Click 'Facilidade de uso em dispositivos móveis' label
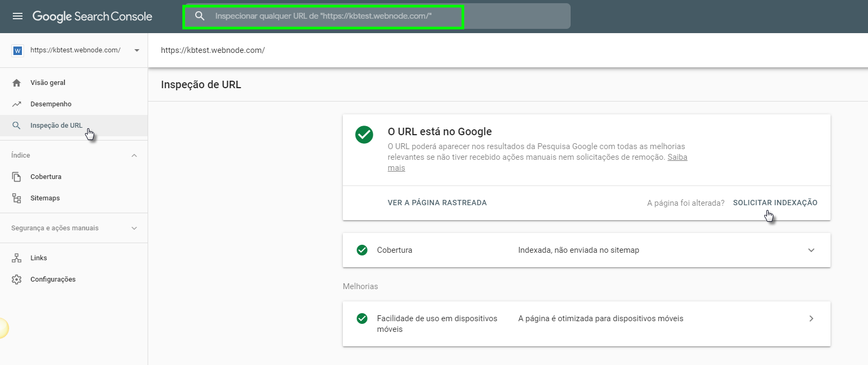Viewport: 868px width, 365px height. 437,324
